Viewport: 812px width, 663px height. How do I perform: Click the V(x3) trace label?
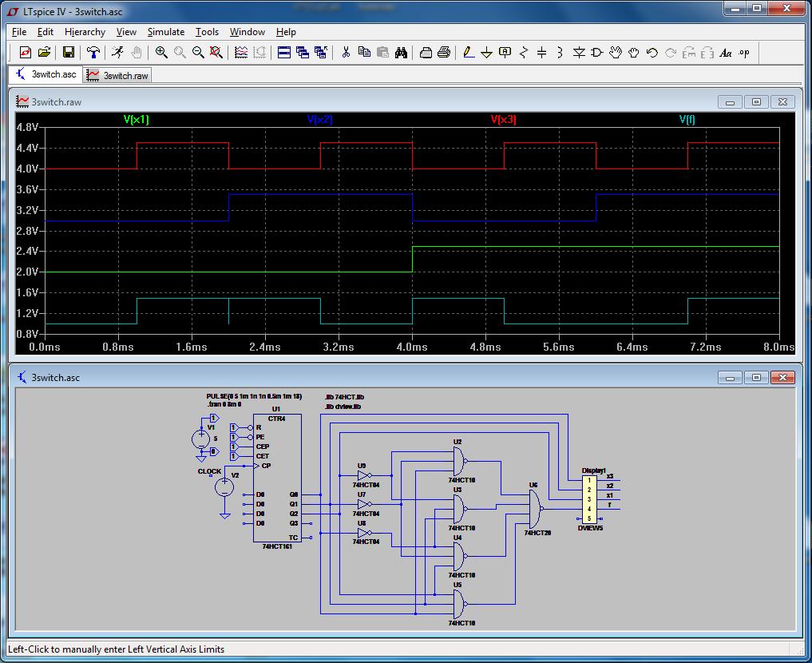coord(503,119)
